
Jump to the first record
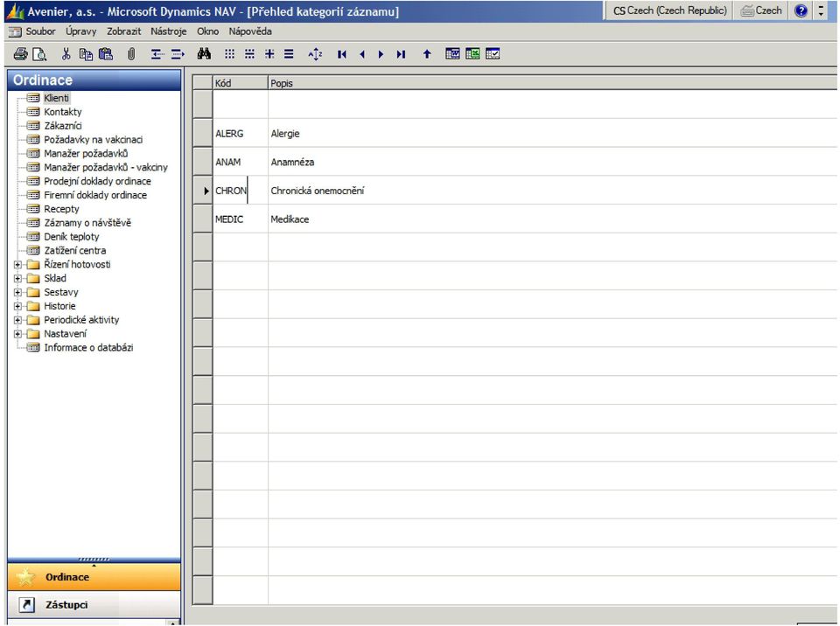tap(342, 54)
